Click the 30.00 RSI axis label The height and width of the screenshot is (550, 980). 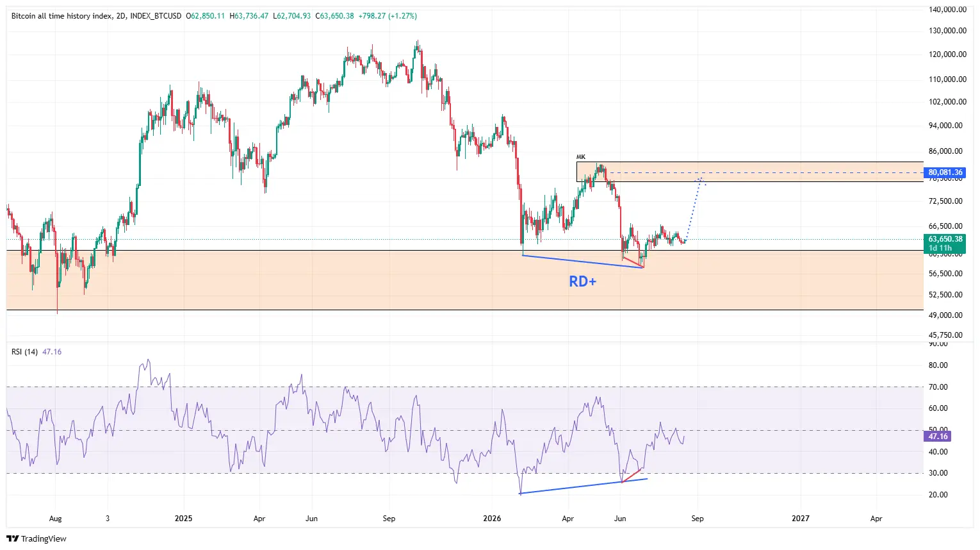click(x=938, y=473)
